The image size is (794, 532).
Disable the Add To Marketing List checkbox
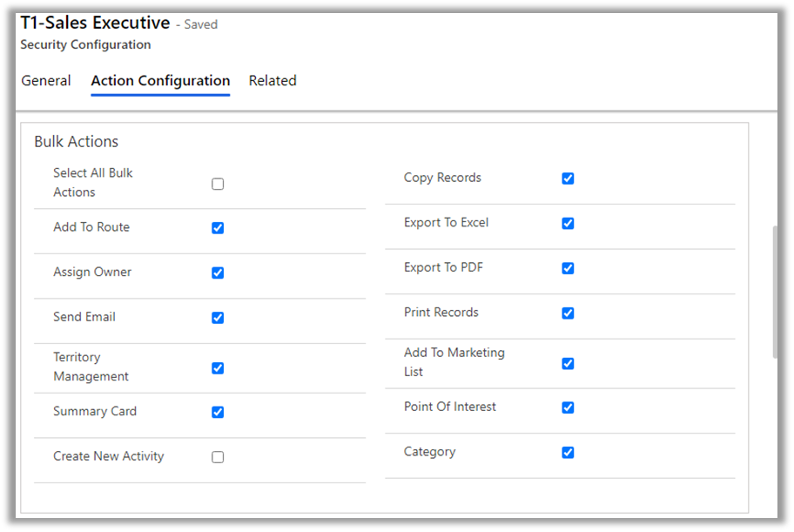(568, 364)
